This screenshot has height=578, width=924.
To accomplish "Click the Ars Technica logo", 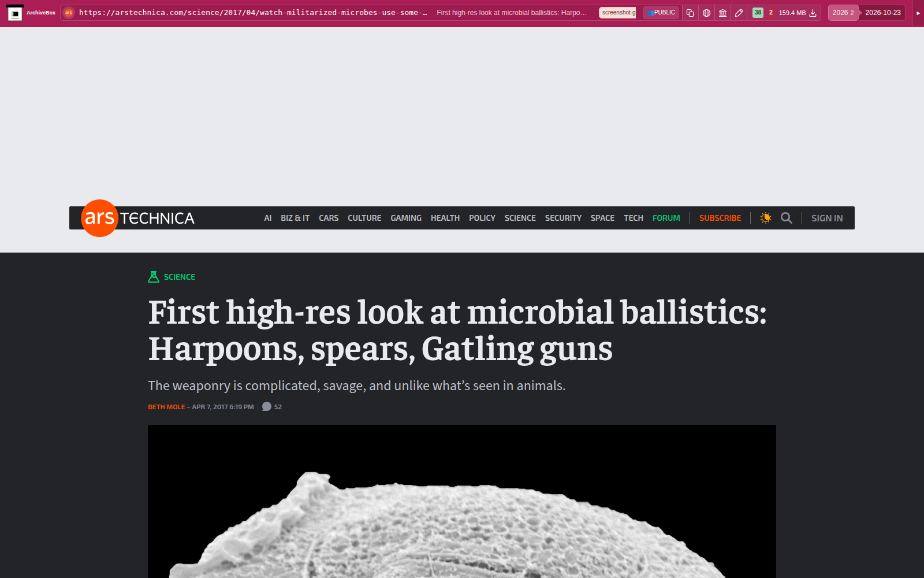I will pos(138,218).
